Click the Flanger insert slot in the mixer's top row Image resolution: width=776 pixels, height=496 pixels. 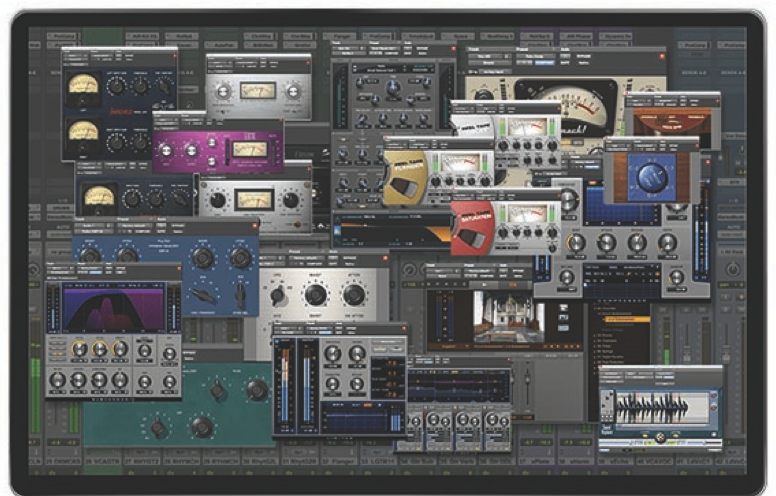pos(341,36)
